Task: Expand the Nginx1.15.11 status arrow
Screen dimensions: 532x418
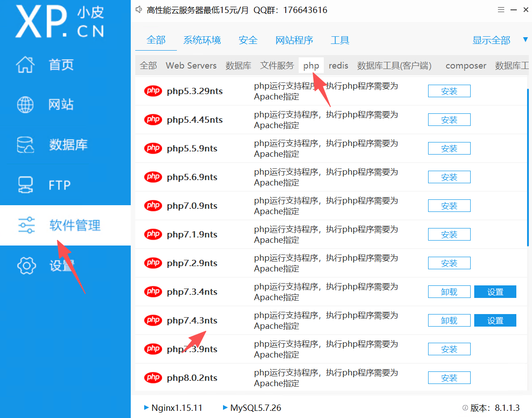Action: [146, 408]
